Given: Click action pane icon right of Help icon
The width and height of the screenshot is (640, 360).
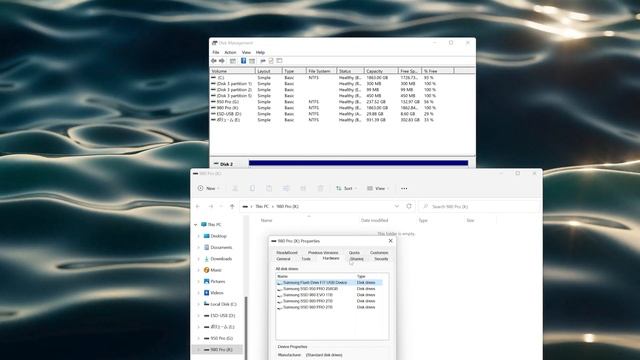Looking at the screenshot, I should 252,61.
